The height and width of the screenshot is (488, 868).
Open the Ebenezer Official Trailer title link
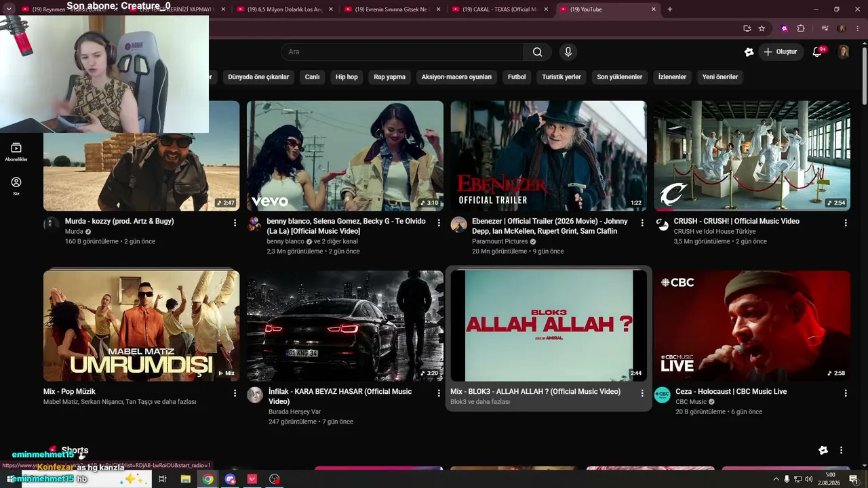tap(550, 226)
